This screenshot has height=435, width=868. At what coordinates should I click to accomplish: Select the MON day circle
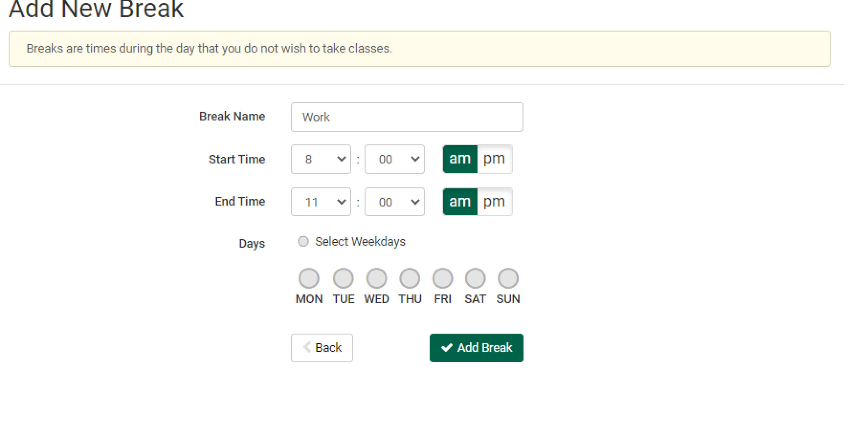(x=309, y=278)
